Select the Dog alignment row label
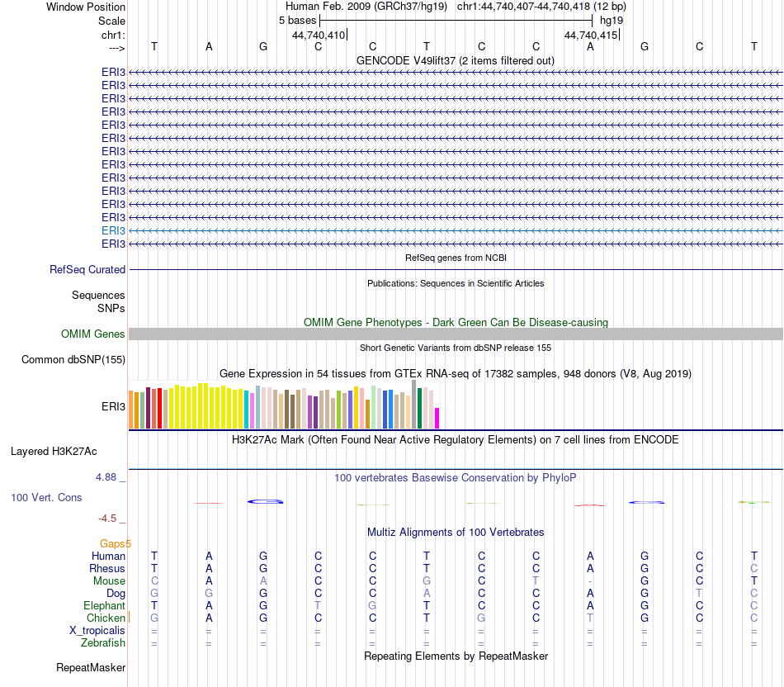This screenshot has width=784, height=687. coord(116,594)
